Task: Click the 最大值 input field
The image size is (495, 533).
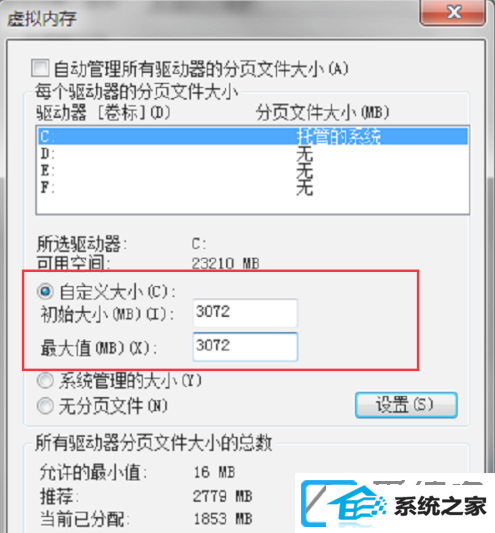Action: [245, 347]
